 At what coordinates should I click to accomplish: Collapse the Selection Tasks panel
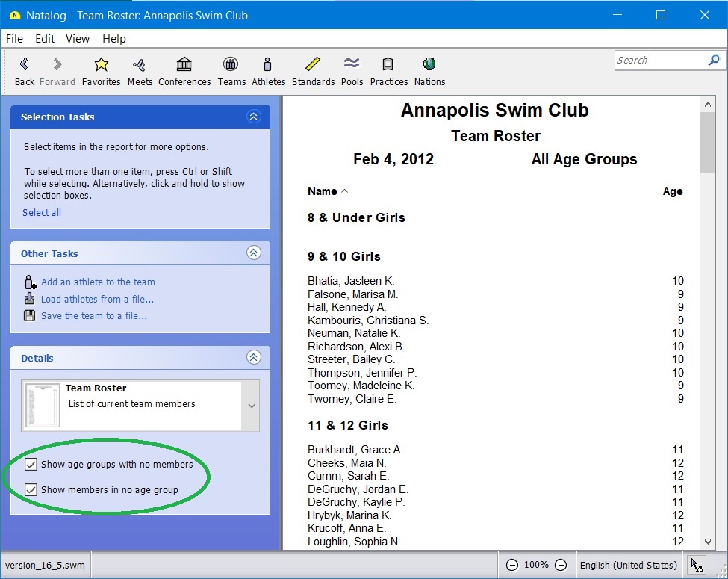point(253,117)
